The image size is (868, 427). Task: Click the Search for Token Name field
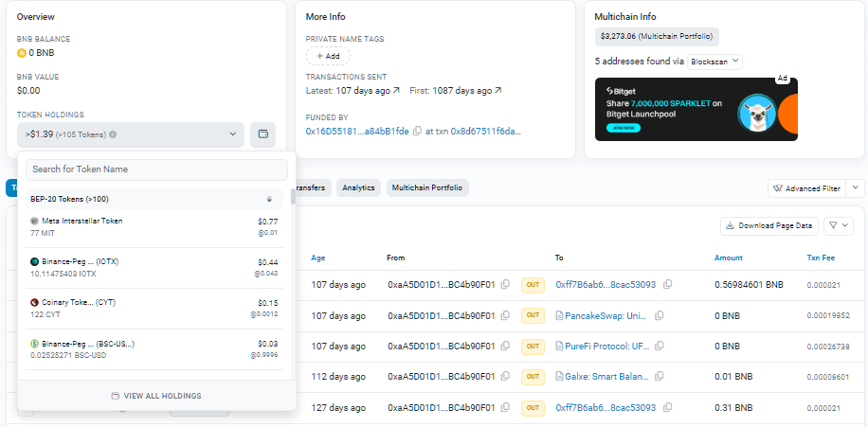tap(156, 169)
